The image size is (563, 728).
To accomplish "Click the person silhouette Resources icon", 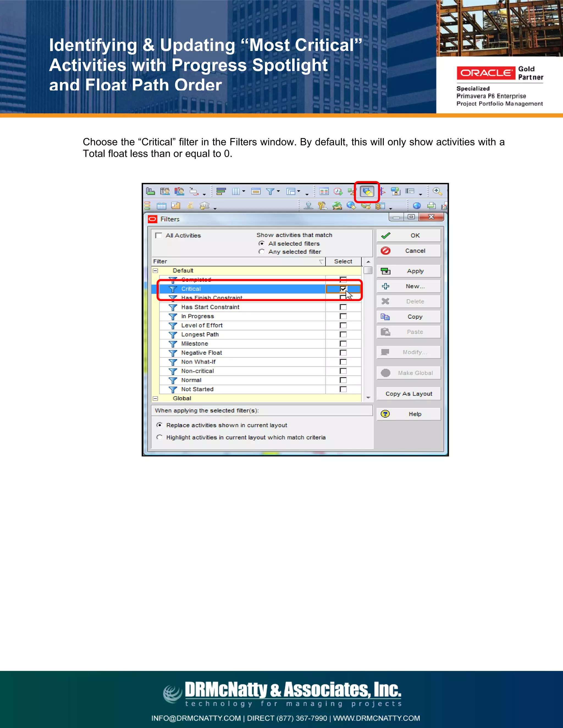I will (308, 206).
